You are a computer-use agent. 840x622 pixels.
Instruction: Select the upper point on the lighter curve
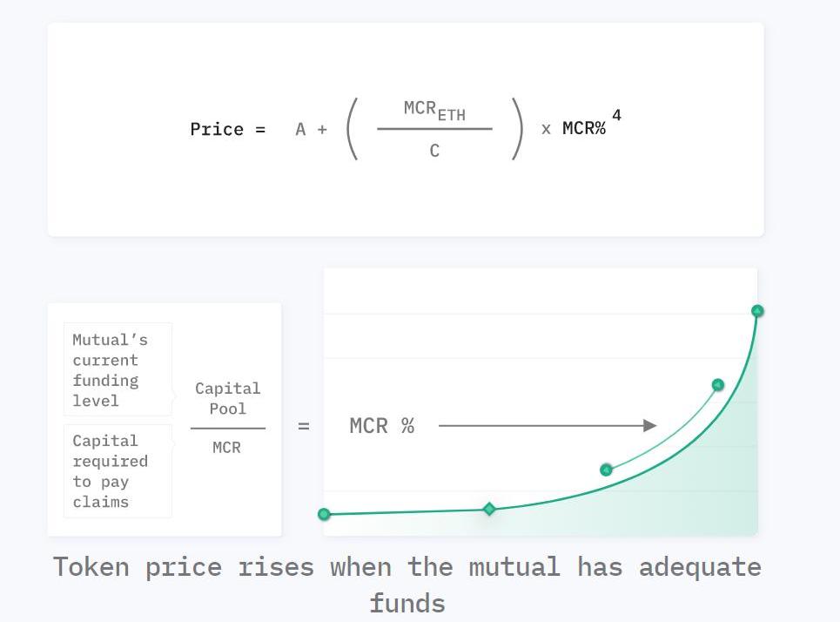[718, 385]
